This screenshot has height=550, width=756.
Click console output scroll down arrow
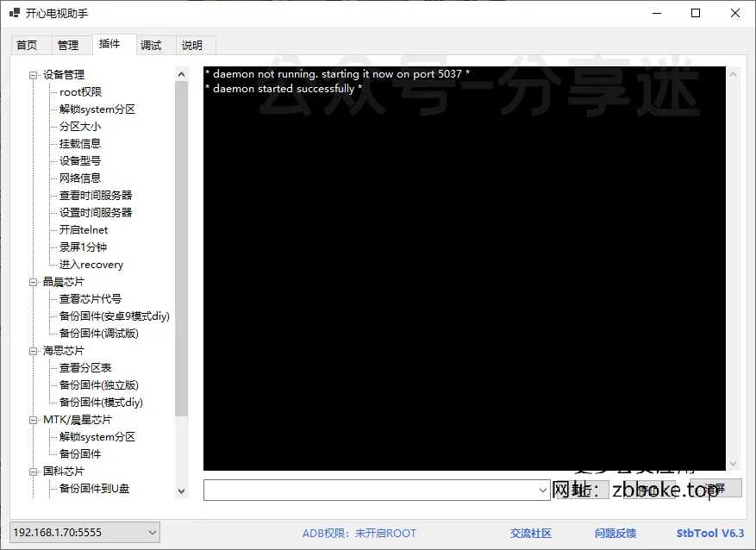(733, 464)
